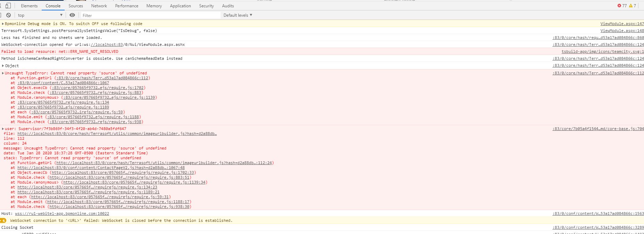This screenshot has width=644, height=234.
Task: Switch to the Application tab
Action: coord(180,6)
